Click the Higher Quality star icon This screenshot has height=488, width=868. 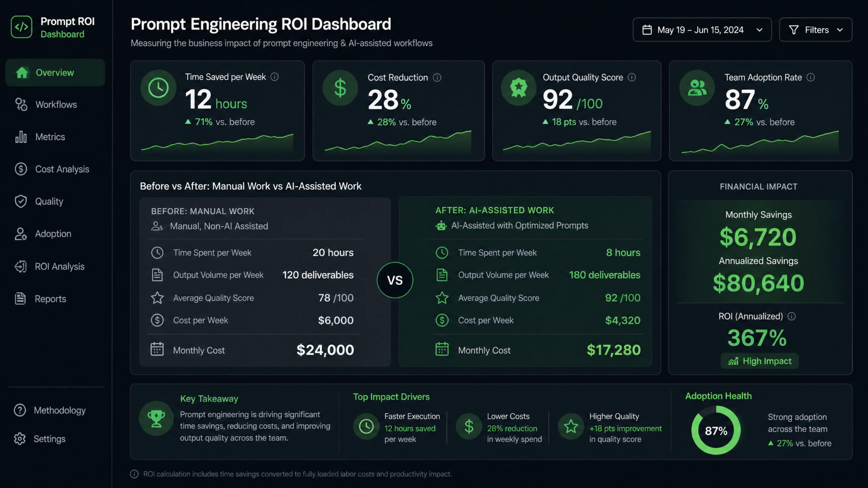click(x=571, y=426)
